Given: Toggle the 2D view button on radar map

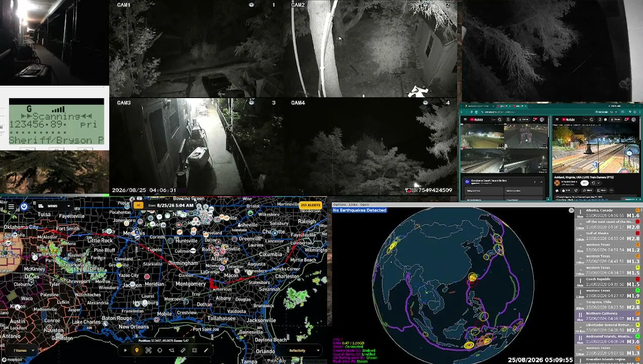Looking at the screenshot, I should pyautogui.click(x=138, y=205).
